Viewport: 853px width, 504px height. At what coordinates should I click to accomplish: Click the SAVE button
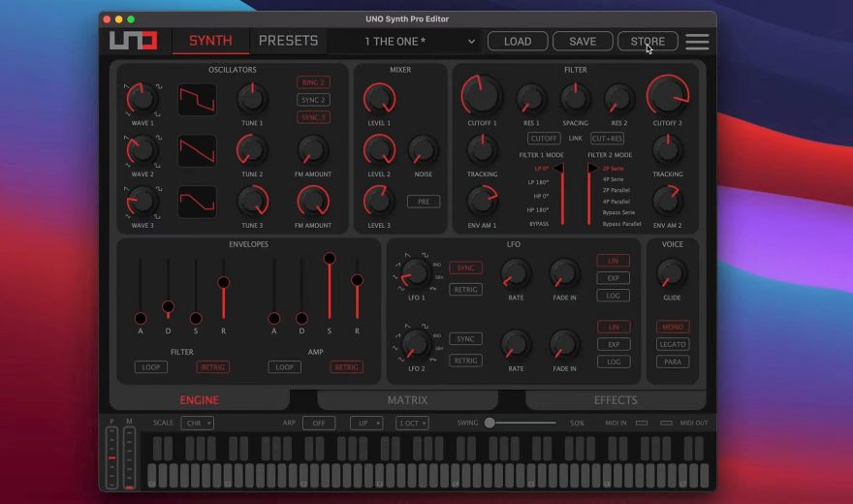pyautogui.click(x=583, y=42)
